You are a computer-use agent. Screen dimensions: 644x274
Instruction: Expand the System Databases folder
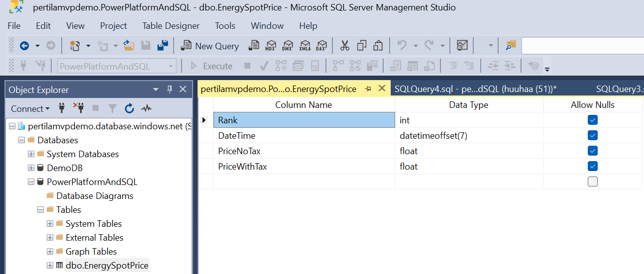coord(31,154)
